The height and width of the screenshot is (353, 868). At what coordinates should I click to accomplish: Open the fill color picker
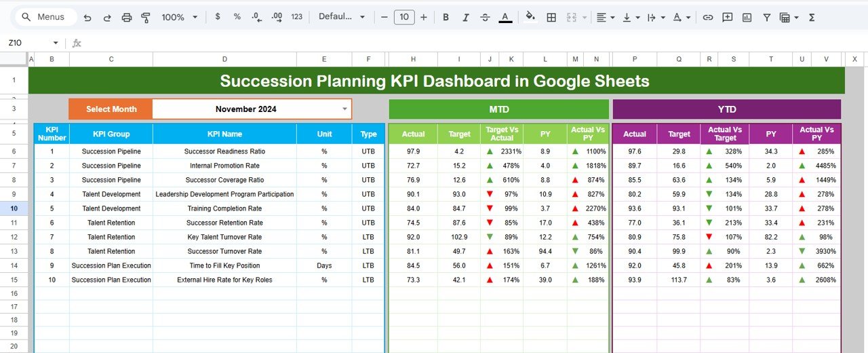click(x=530, y=17)
